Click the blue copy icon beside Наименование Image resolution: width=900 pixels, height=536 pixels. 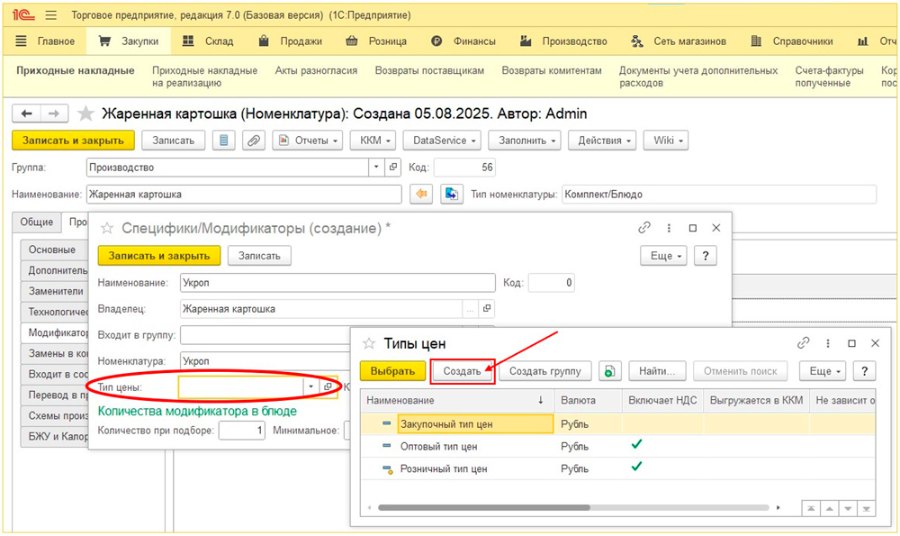[x=452, y=194]
